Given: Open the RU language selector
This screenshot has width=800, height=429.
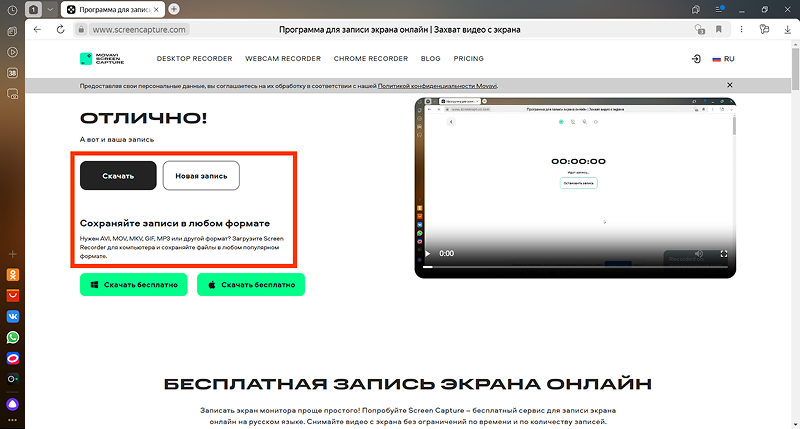Looking at the screenshot, I should [723, 59].
